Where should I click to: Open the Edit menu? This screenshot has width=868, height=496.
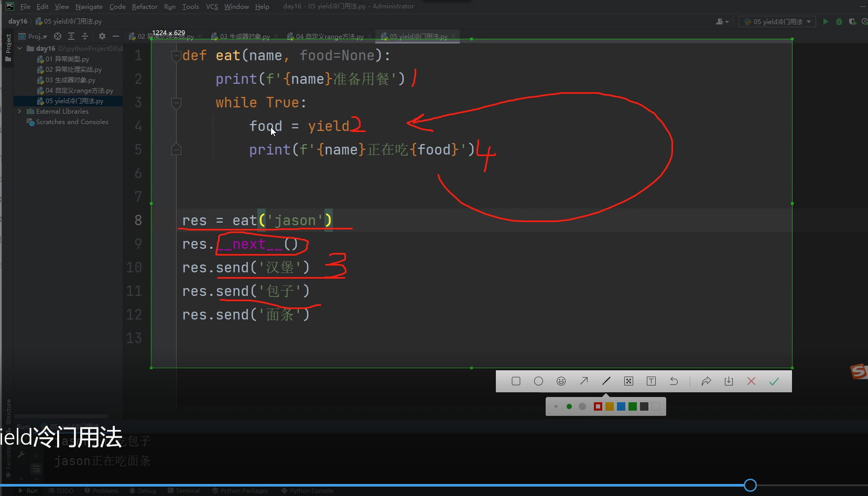42,6
